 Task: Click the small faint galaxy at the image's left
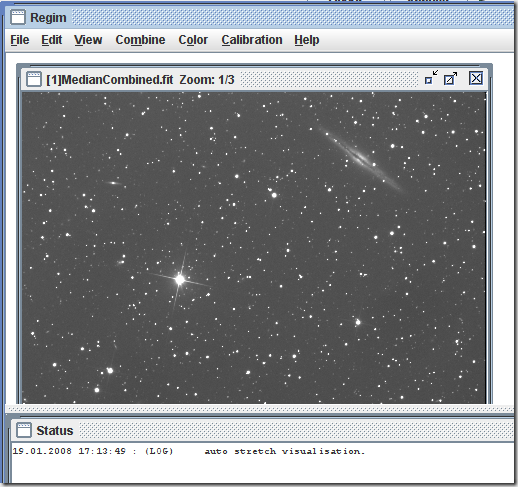click(114, 183)
